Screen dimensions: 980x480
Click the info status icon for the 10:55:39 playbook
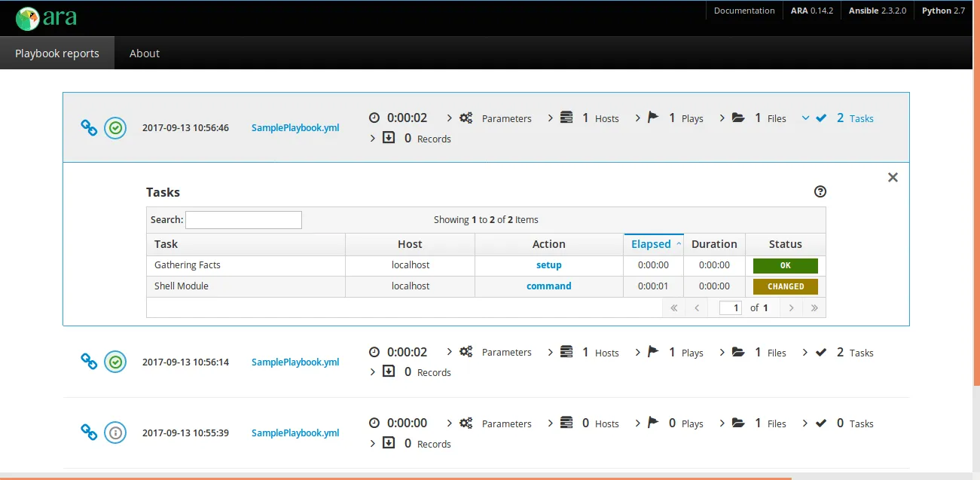pyautogui.click(x=115, y=433)
